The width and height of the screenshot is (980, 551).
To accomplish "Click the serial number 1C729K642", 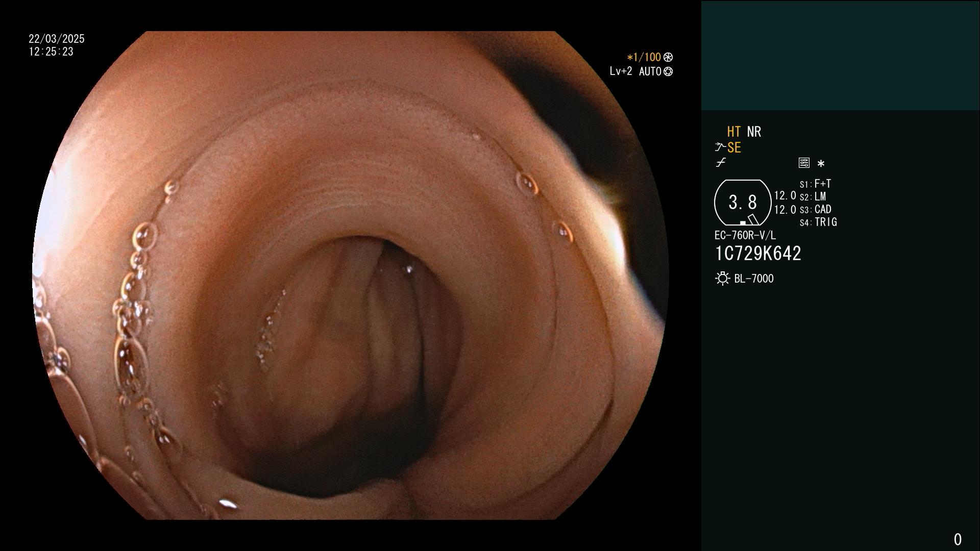I will (758, 254).
